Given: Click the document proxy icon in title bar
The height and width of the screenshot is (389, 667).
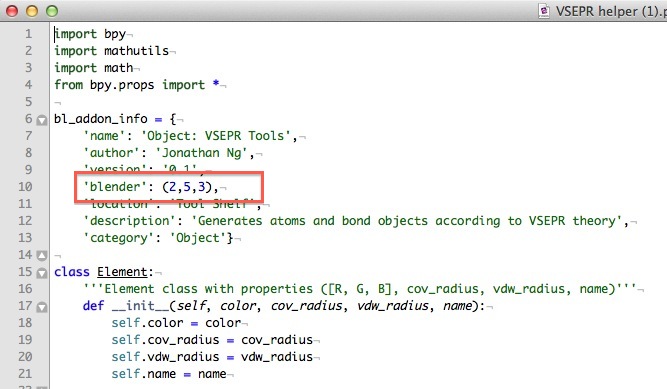Looking at the screenshot, I should coord(544,11).
